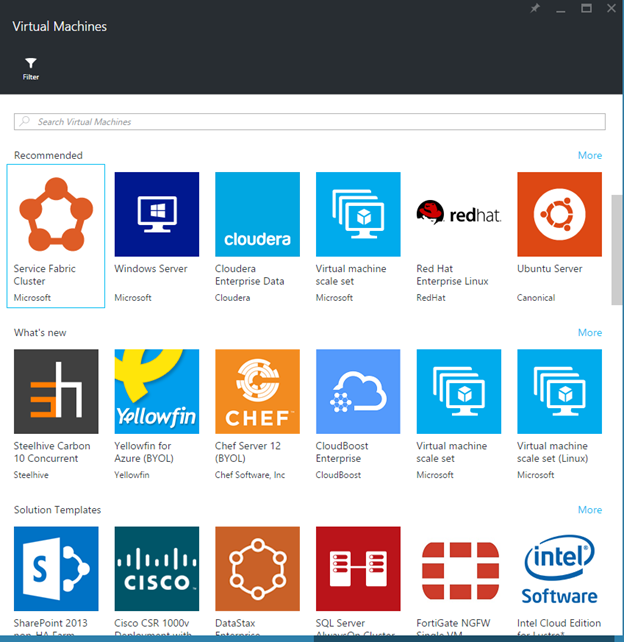Click the 'Solution Templates' section heading

57,510
